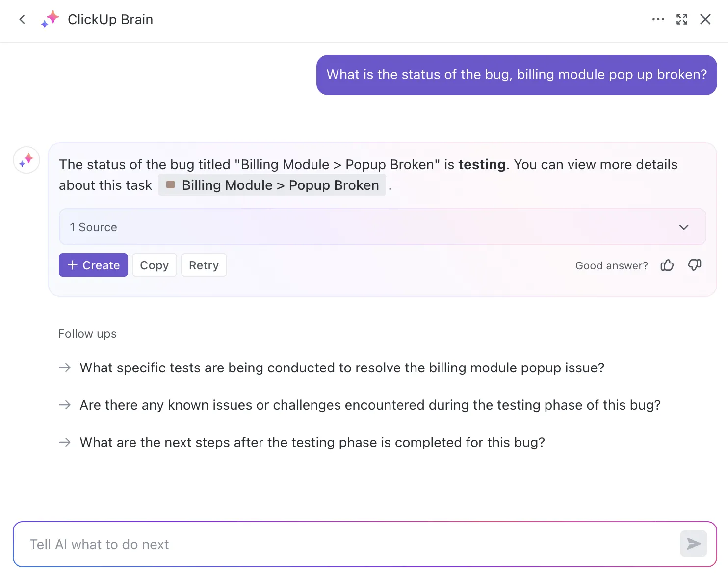Go back using the left chevron
The height and width of the screenshot is (579, 728).
click(x=22, y=19)
